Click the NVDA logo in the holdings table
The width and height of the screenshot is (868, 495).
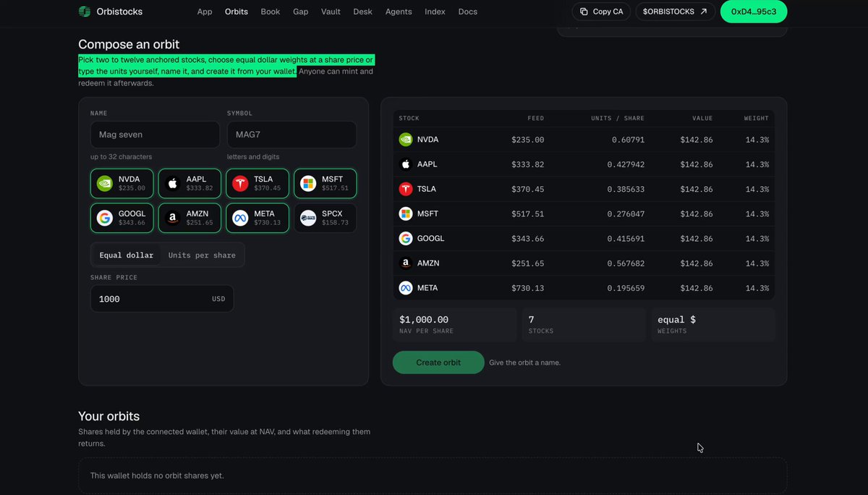(x=406, y=140)
